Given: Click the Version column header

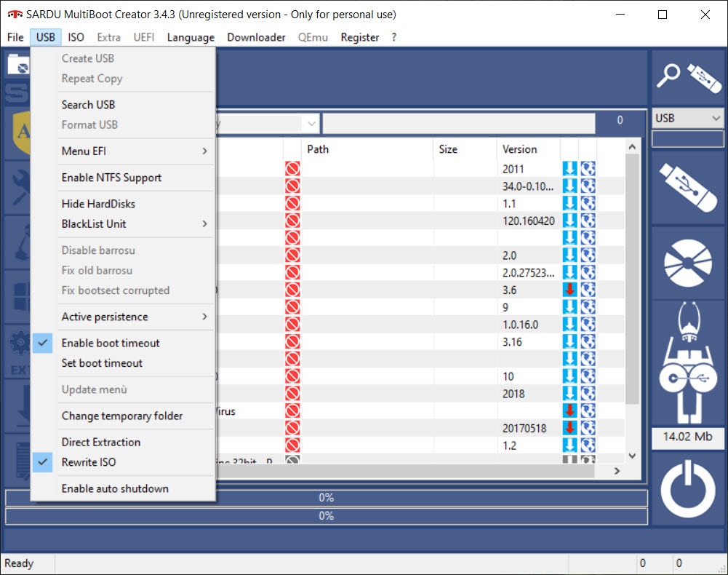Looking at the screenshot, I should [528, 149].
